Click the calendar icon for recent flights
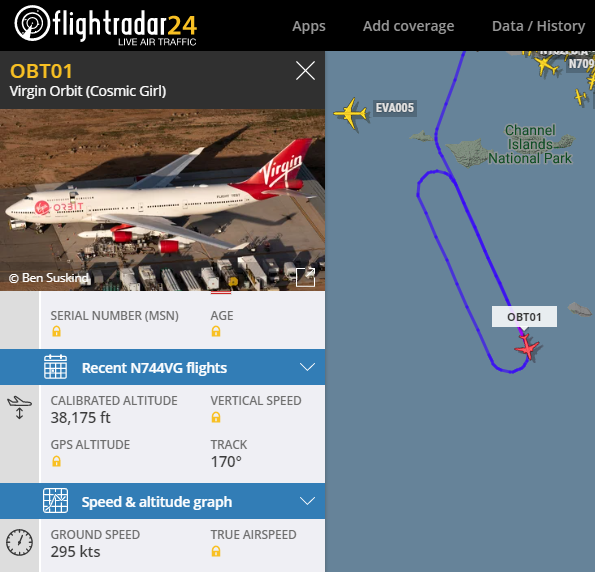 55,367
